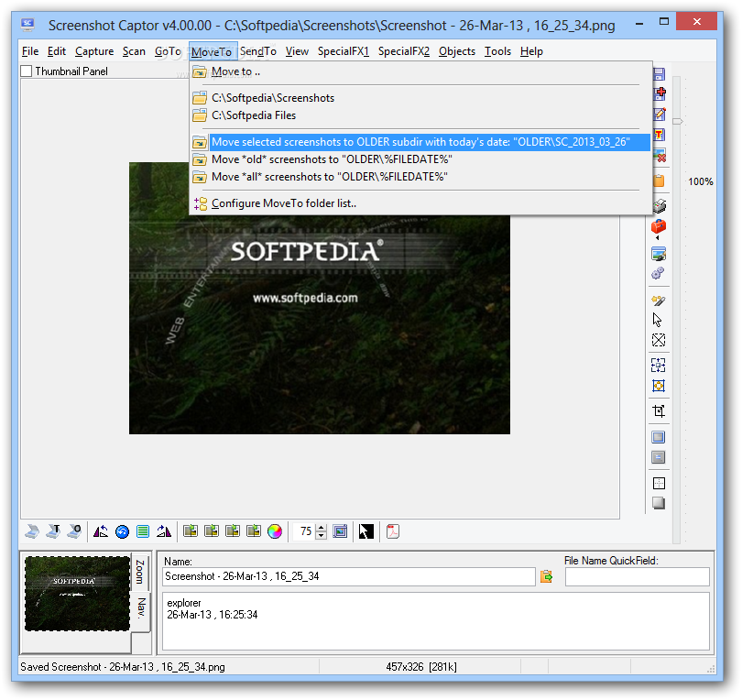Click the dashed frame with inward arrows icon
This screenshot has height=700, width=742.
click(x=659, y=365)
